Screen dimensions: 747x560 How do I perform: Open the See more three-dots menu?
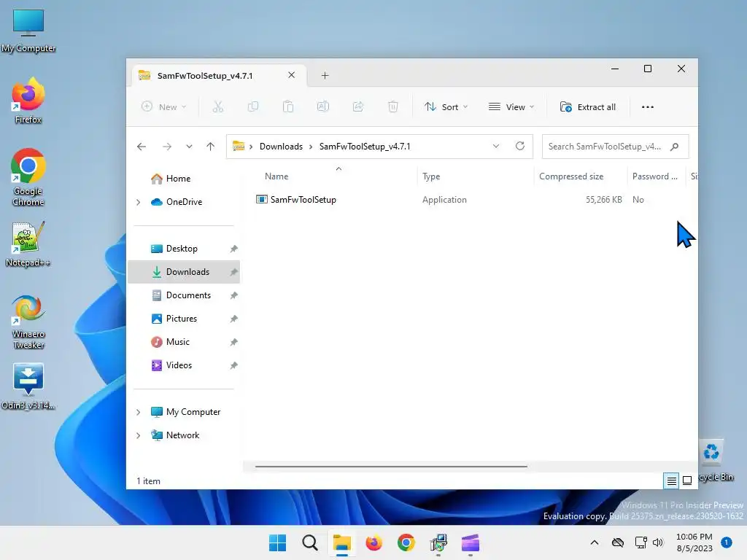[x=648, y=107]
